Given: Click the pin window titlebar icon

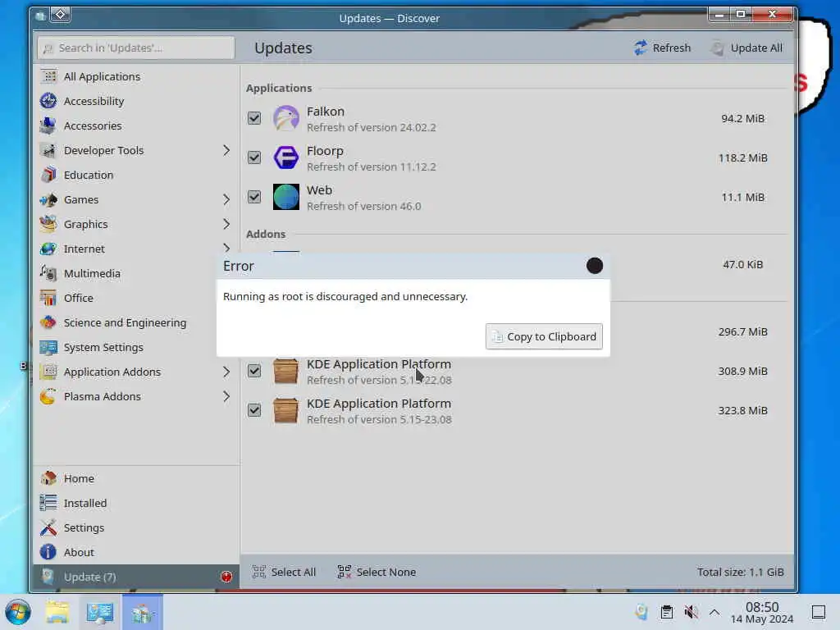Looking at the screenshot, I should tap(61, 15).
